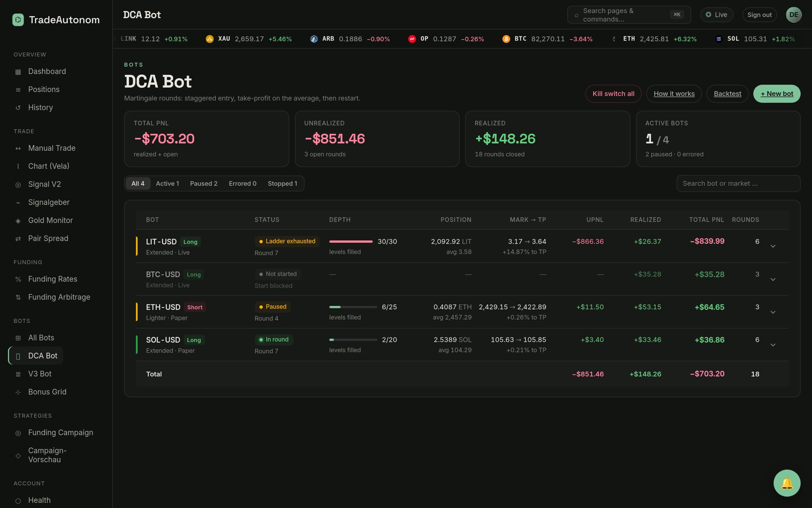Image resolution: width=812 pixels, height=508 pixels.
Task: Click ETH-USD depth progress bar
Action: coord(353,307)
